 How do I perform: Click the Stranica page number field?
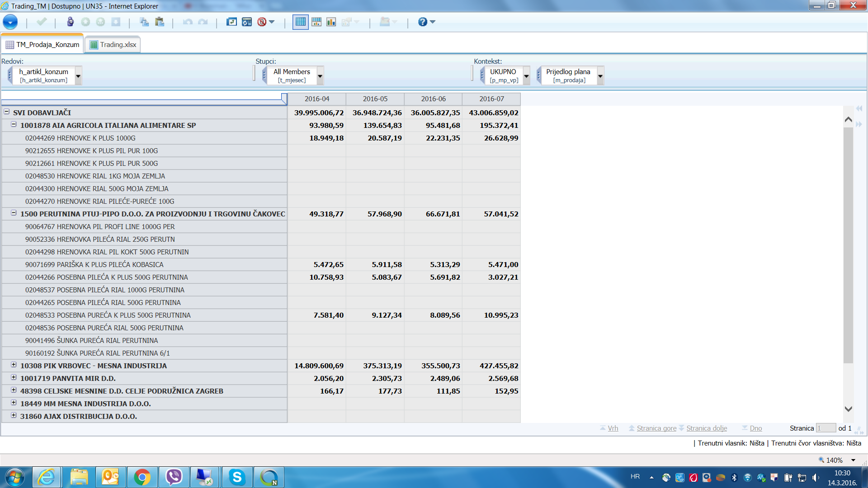[826, 428]
